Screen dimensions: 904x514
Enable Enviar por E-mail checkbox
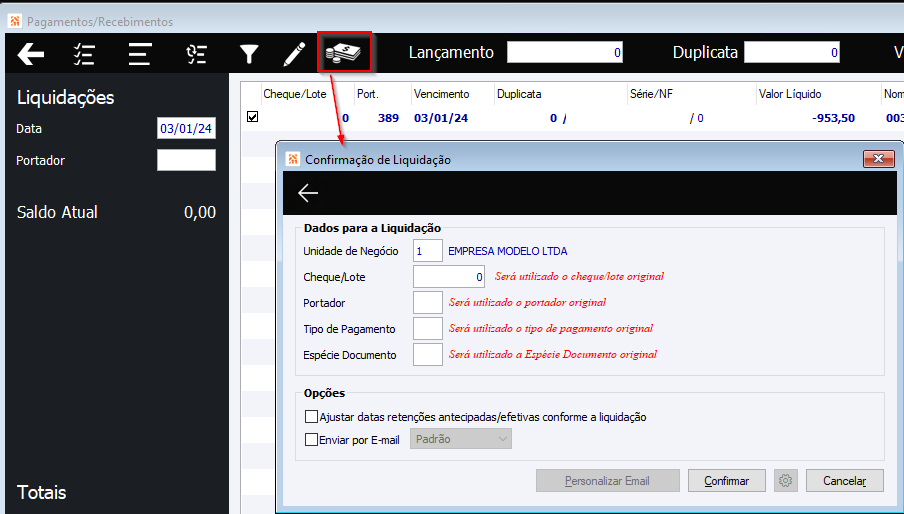point(311,440)
